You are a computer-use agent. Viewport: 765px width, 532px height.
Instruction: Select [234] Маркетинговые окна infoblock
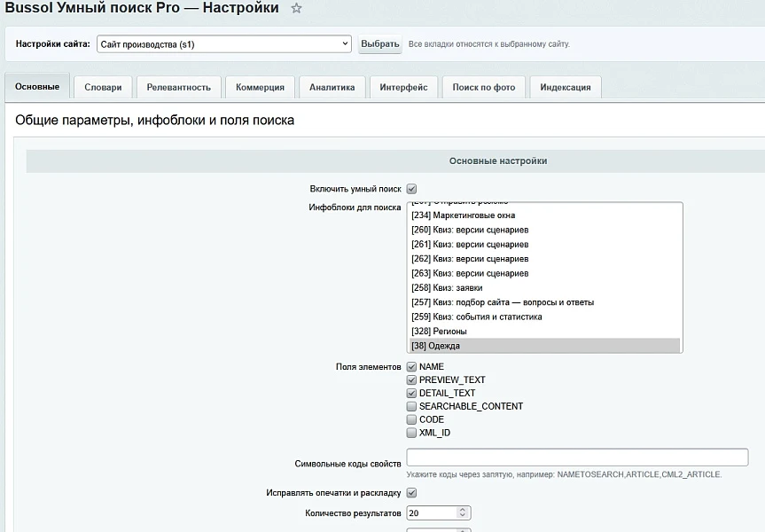[x=544, y=215]
